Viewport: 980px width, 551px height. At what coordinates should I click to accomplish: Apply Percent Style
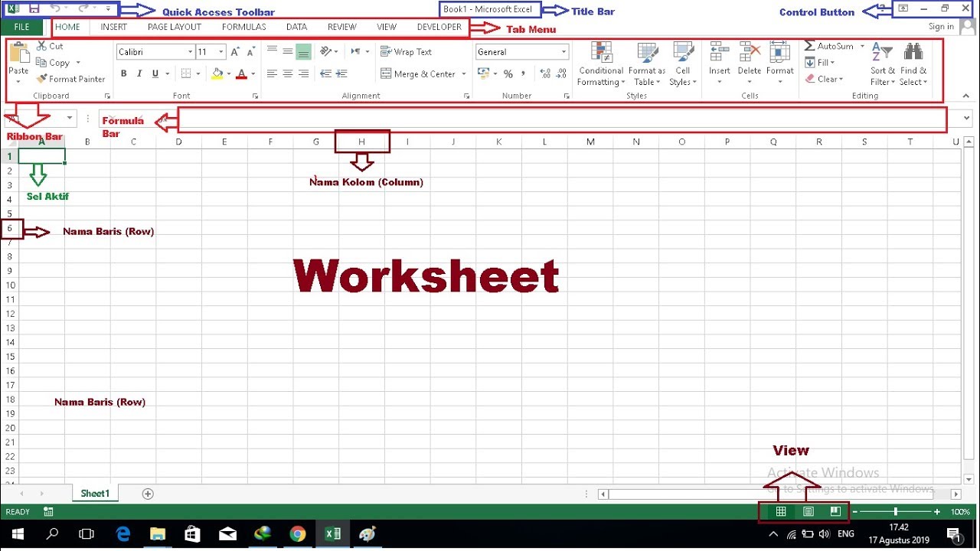pyautogui.click(x=508, y=74)
